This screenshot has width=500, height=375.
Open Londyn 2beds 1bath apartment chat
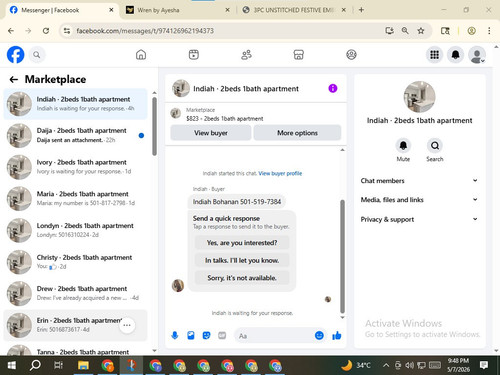pos(75,230)
